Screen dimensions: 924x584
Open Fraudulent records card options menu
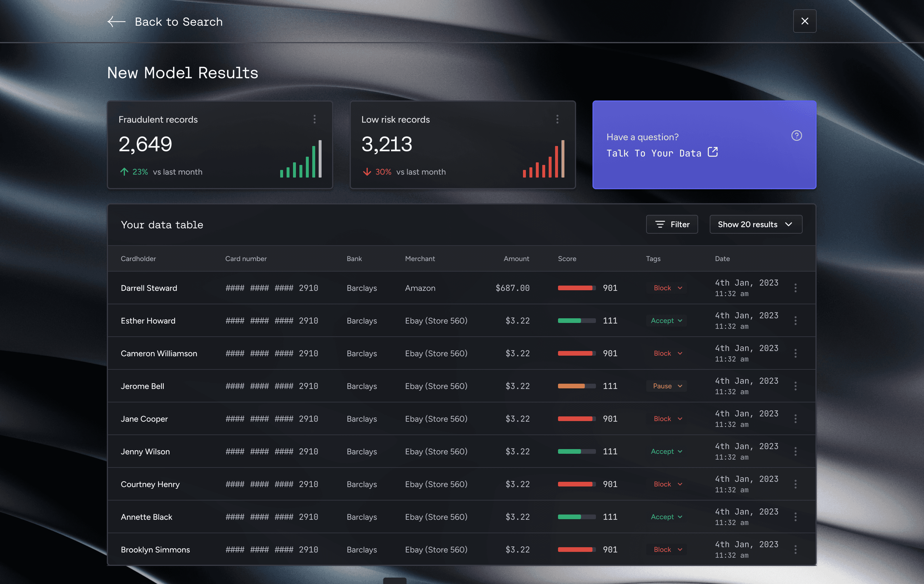(314, 119)
